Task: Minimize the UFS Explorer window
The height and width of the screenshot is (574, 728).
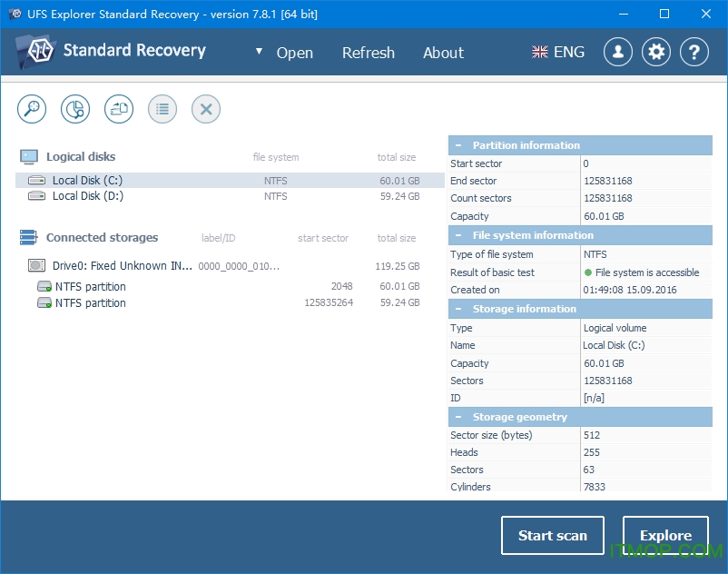Action: [624, 14]
